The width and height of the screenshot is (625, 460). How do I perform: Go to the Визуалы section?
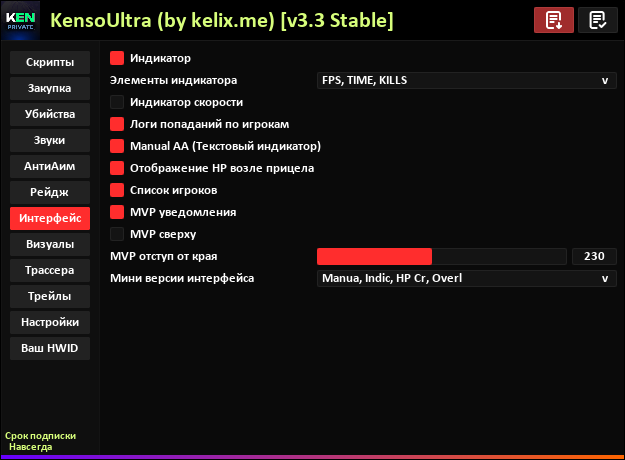tap(49, 244)
